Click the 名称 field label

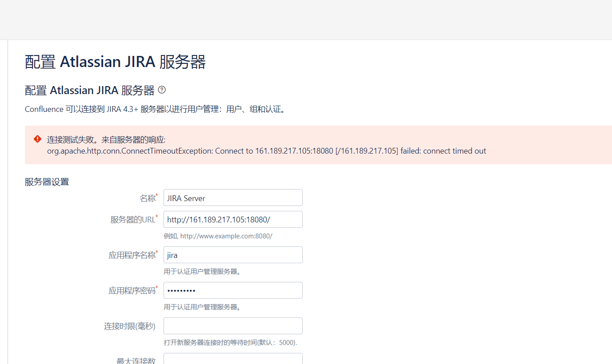(x=148, y=198)
